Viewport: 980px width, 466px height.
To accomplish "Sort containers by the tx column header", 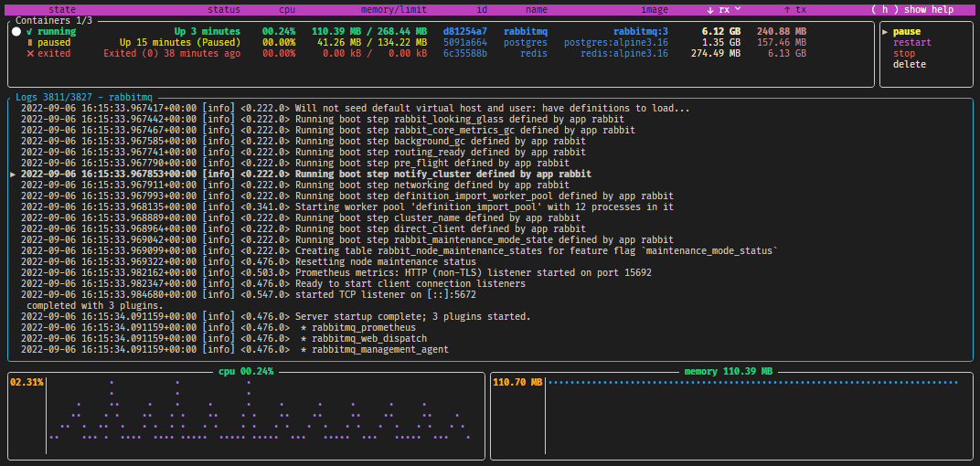I will tap(794, 9).
